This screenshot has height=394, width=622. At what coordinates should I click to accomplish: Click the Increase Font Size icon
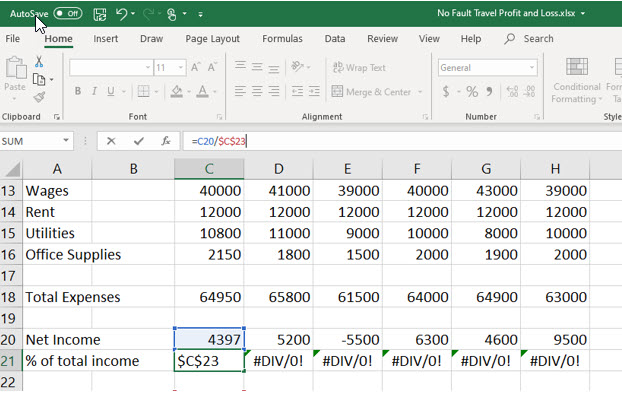click(x=196, y=67)
